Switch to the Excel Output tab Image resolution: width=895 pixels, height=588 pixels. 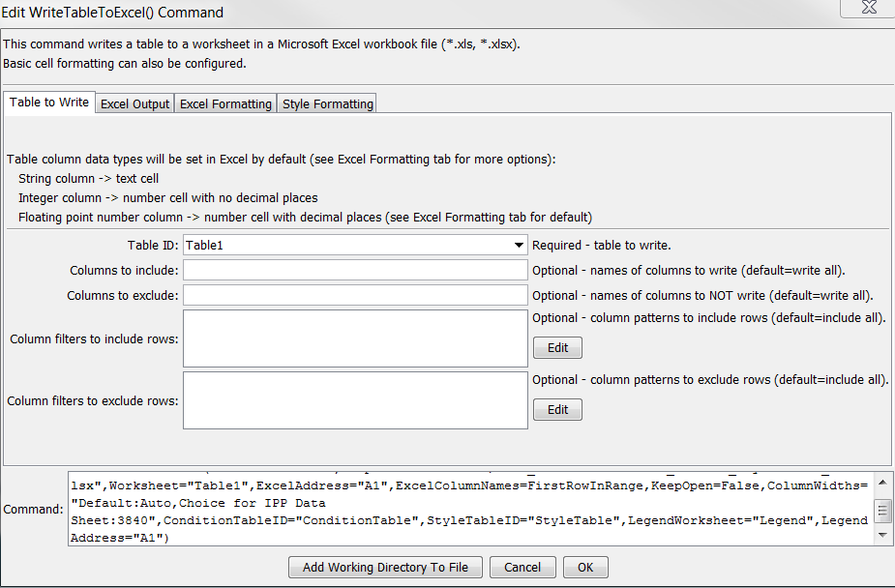pyautogui.click(x=134, y=103)
